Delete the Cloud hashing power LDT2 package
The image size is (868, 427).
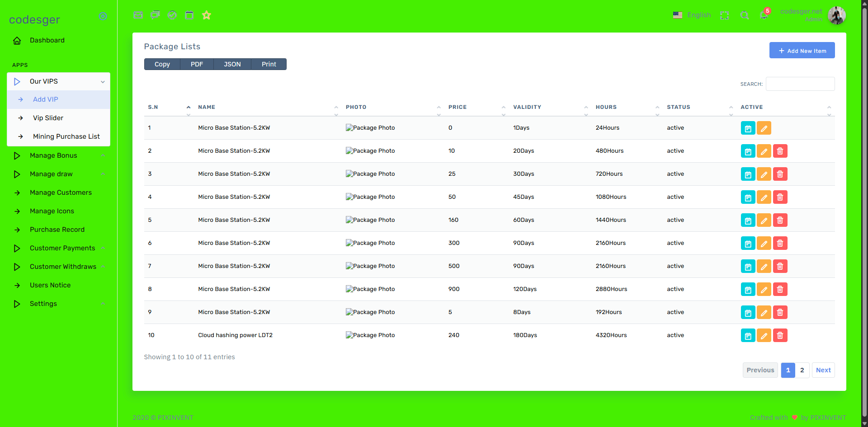pos(780,336)
